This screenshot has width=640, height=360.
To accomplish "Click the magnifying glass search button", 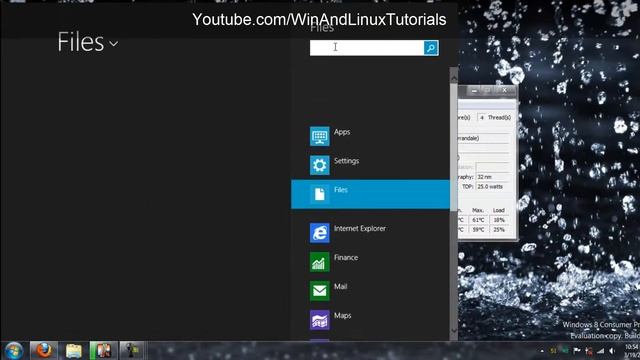I will coord(431,48).
